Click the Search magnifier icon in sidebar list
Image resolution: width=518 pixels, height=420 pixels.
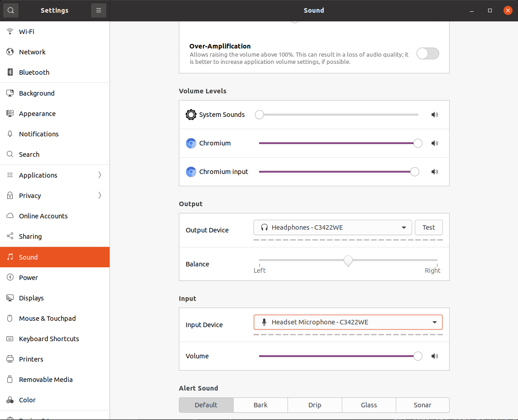pos(10,154)
